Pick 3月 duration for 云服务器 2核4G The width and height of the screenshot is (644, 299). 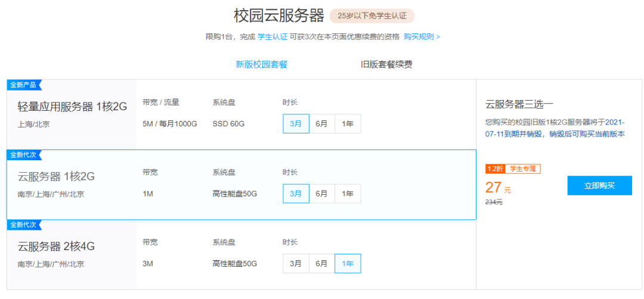click(x=296, y=263)
